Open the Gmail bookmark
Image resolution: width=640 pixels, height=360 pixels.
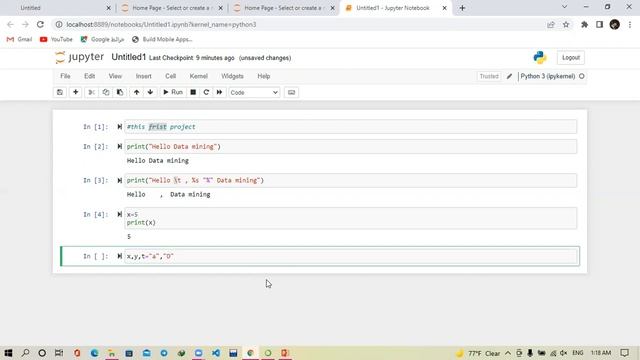19,39
